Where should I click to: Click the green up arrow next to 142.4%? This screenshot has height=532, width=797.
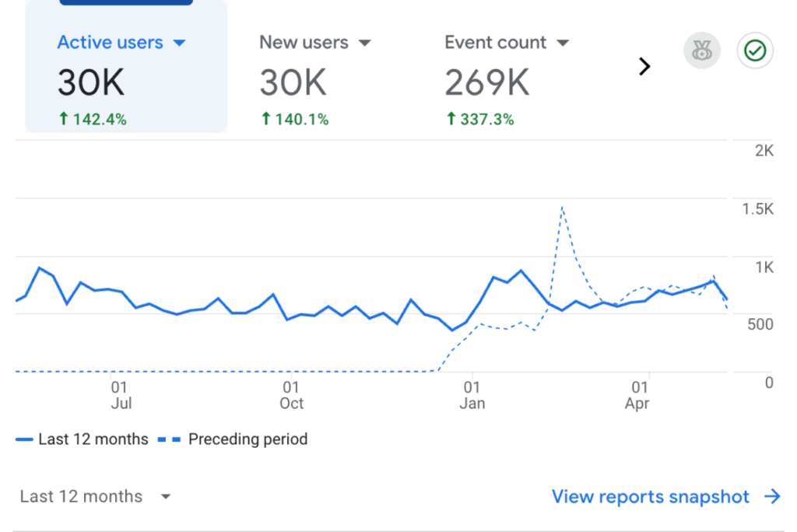63,119
